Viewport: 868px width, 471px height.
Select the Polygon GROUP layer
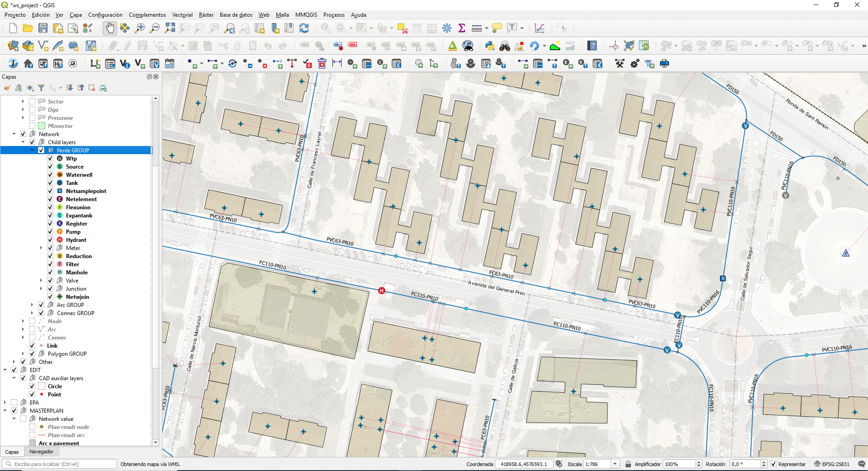67,354
